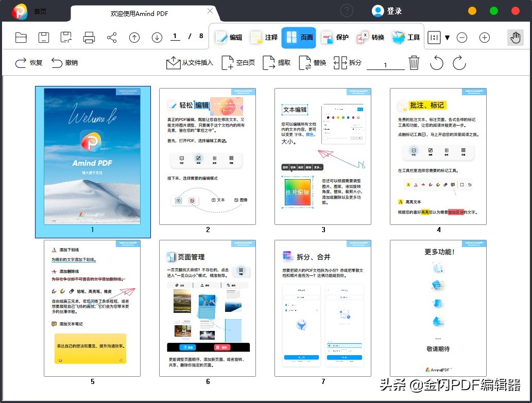The height and width of the screenshot is (403, 532).
Task: Open the 转换 (Convert) tab
Action: (370, 37)
